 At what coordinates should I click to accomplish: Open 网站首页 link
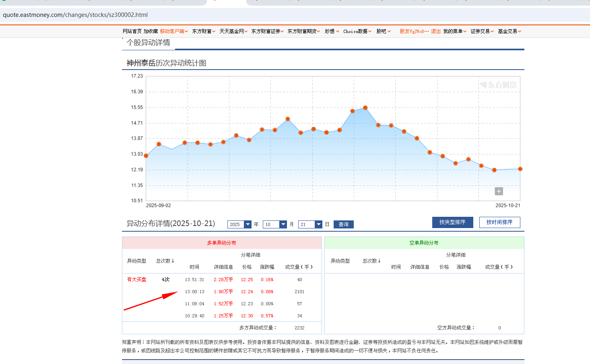coord(132,31)
